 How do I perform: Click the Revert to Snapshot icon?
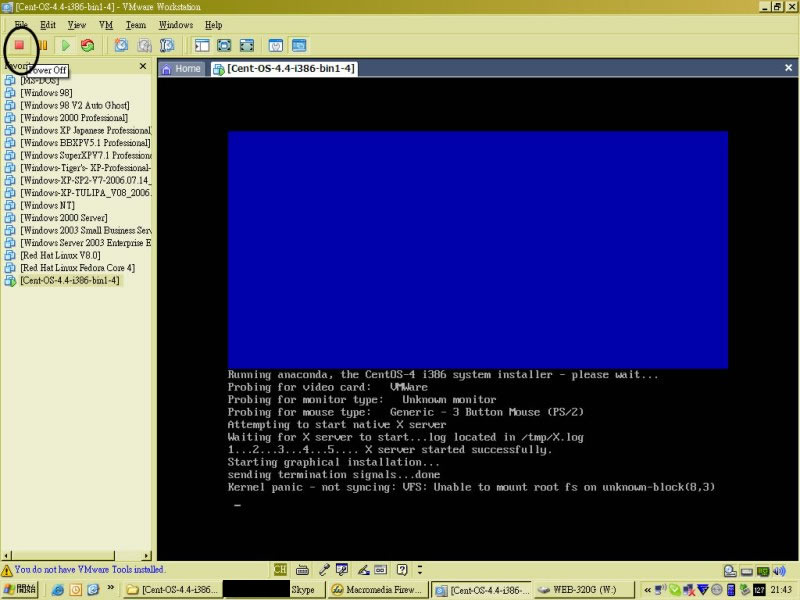[144, 45]
